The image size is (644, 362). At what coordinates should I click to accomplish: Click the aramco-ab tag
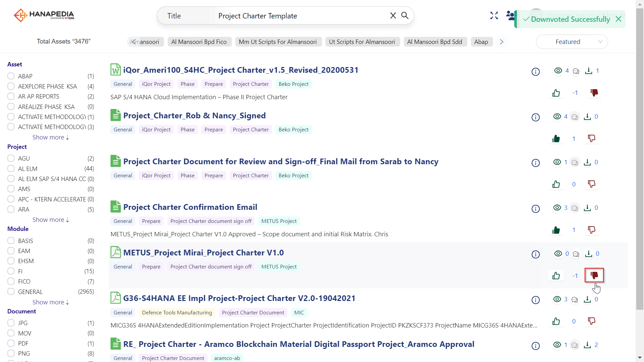227,358
